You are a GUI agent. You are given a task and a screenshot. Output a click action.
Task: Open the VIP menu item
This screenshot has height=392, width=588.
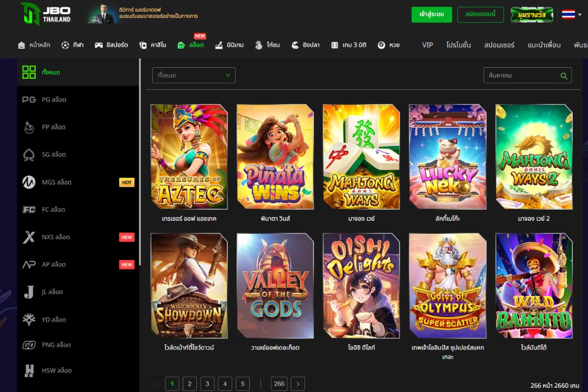[x=427, y=45]
